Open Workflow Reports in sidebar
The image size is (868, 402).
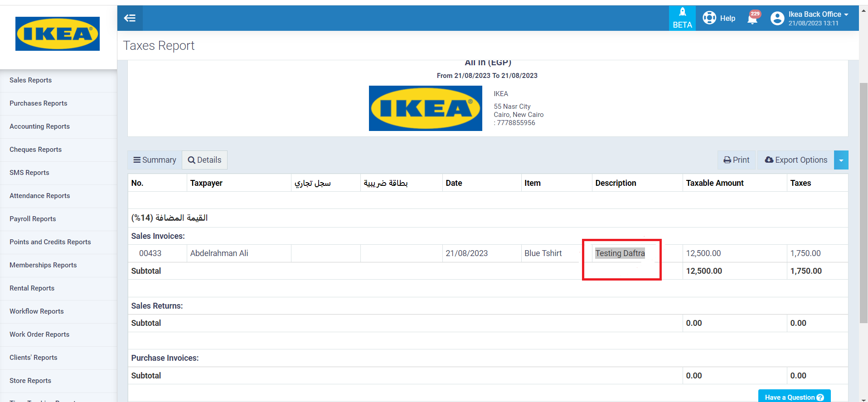[58, 311]
